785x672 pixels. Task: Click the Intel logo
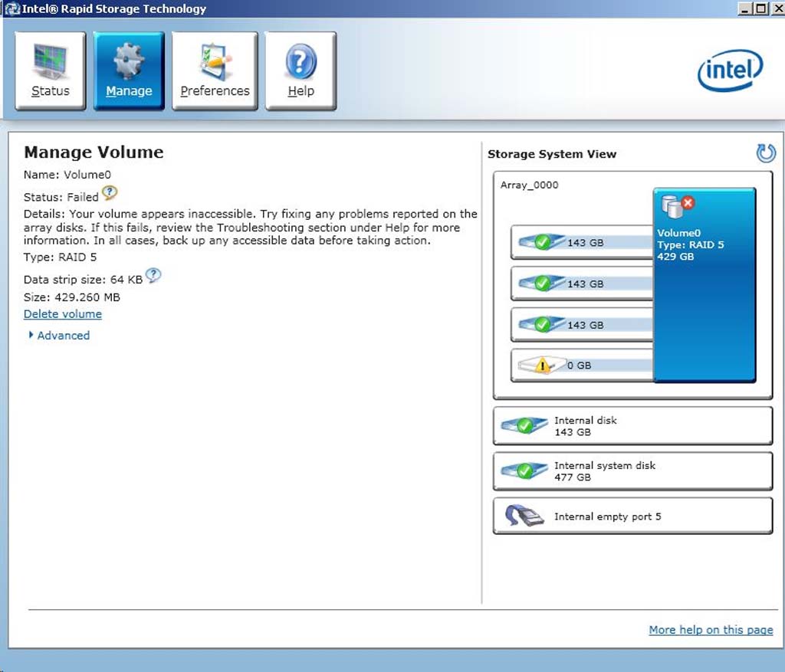tap(730, 70)
